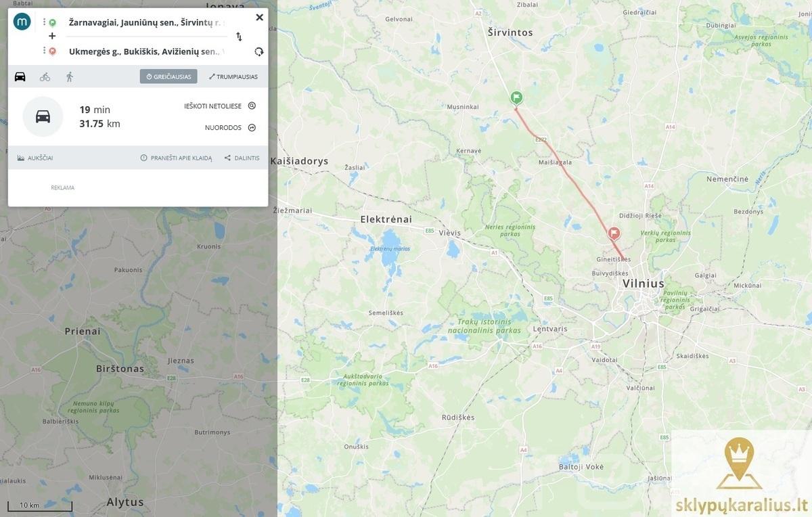Switch to walking route mode

(x=69, y=76)
